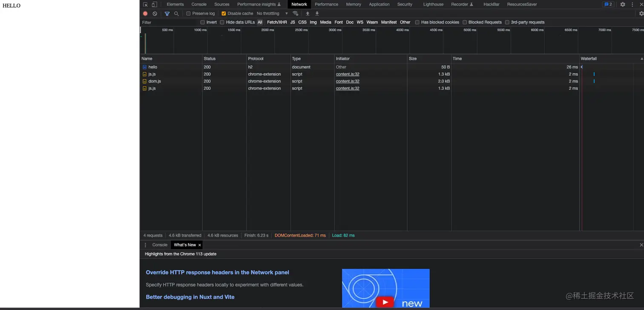The width and height of the screenshot is (644, 310).
Task: Open the HackBar tab
Action: point(492,4)
